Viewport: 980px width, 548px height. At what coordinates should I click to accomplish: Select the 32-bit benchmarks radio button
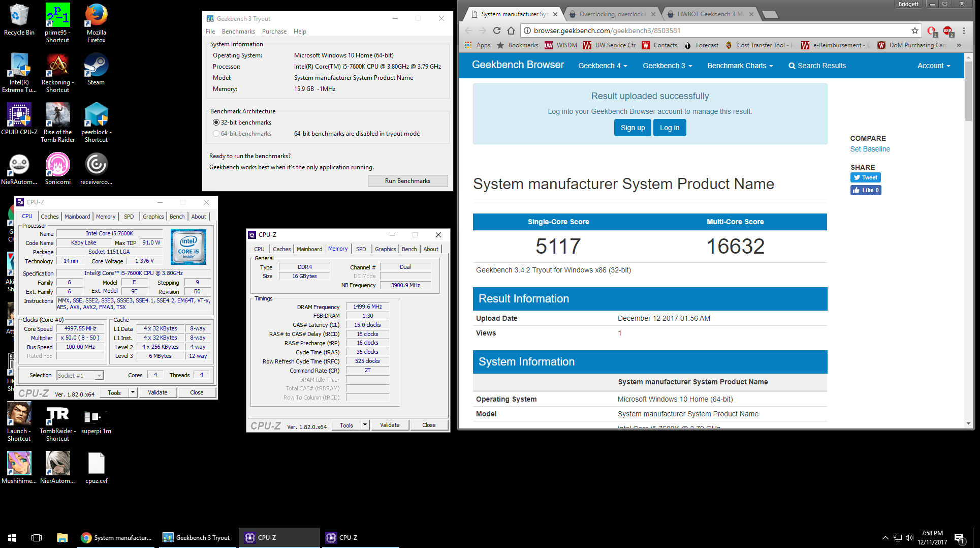[x=216, y=123]
